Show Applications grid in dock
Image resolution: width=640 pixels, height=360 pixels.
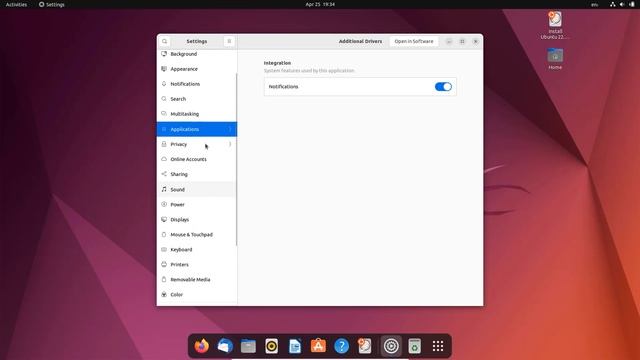click(438, 346)
